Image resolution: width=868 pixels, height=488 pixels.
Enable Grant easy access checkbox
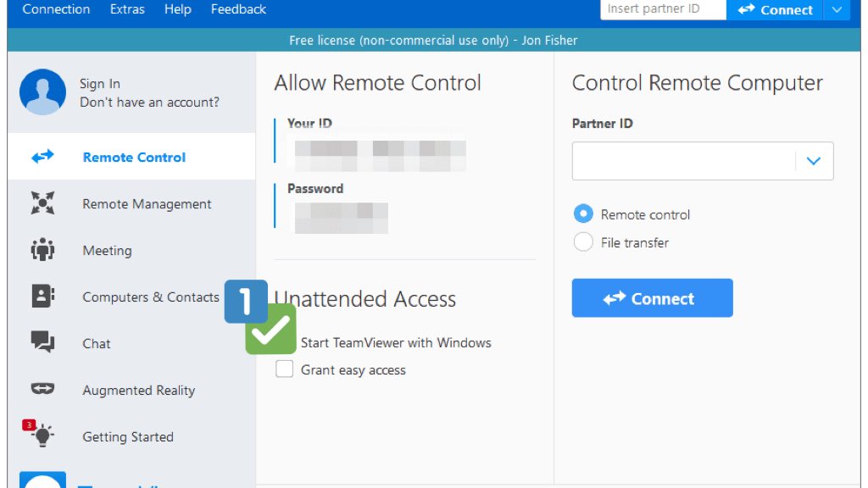tap(285, 369)
